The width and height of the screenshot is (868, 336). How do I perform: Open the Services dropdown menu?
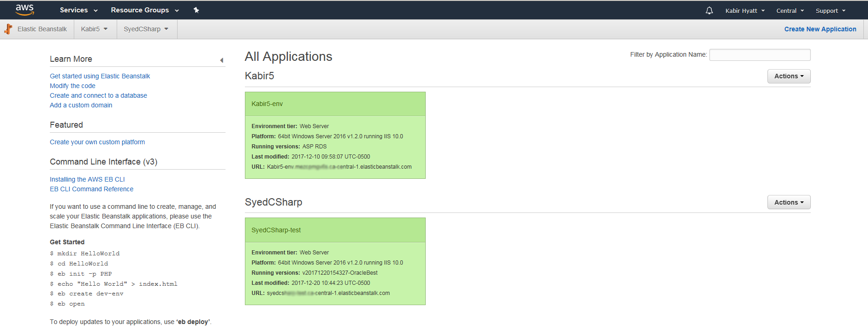(79, 10)
